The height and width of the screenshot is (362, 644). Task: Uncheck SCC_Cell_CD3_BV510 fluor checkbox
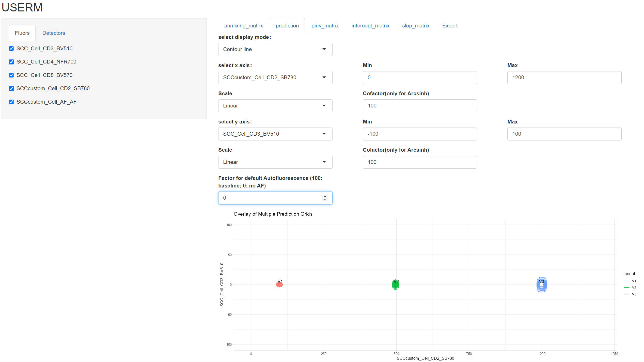[x=11, y=49]
